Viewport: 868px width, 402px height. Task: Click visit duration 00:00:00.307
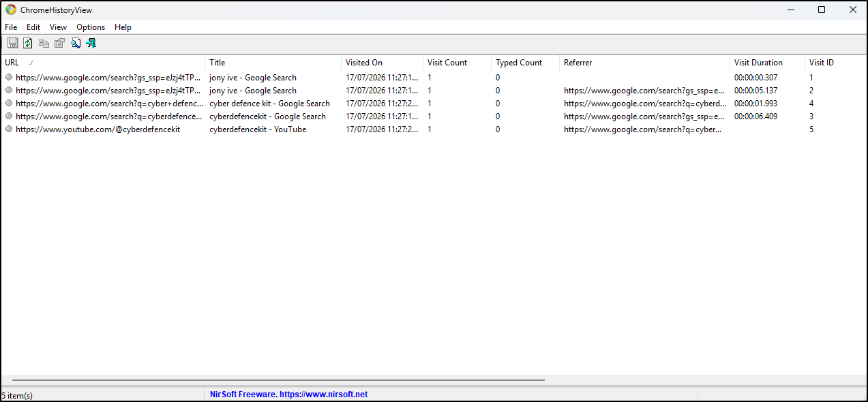pyautogui.click(x=755, y=78)
